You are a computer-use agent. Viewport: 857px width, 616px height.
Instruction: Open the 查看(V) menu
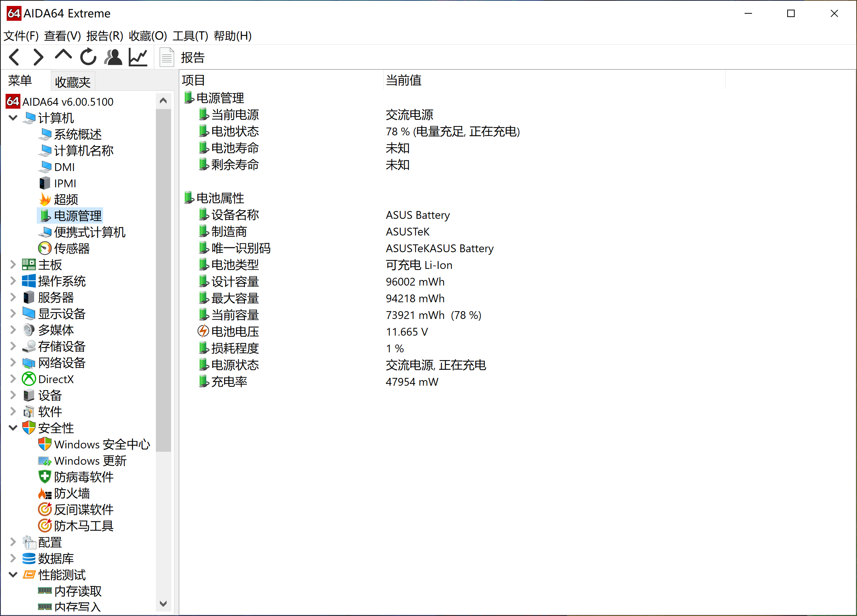click(x=62, y=36)
